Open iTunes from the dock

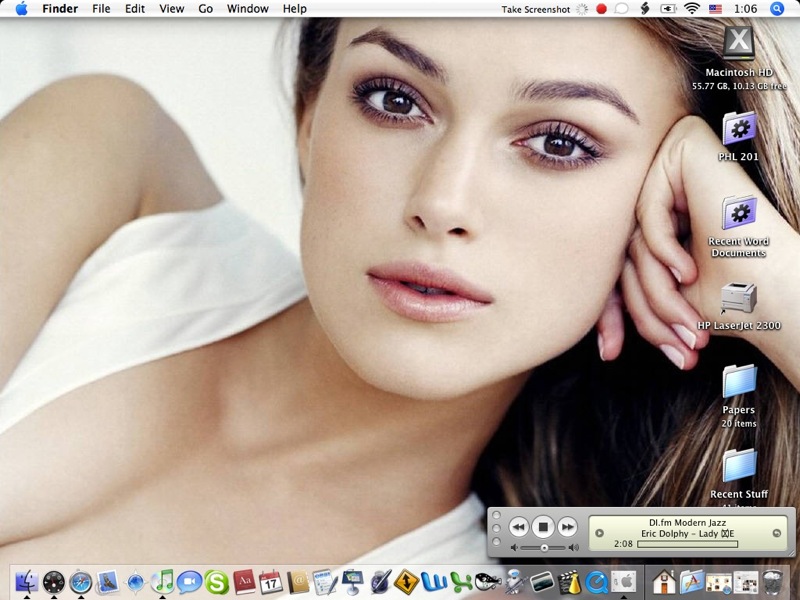tap(163, 581)
